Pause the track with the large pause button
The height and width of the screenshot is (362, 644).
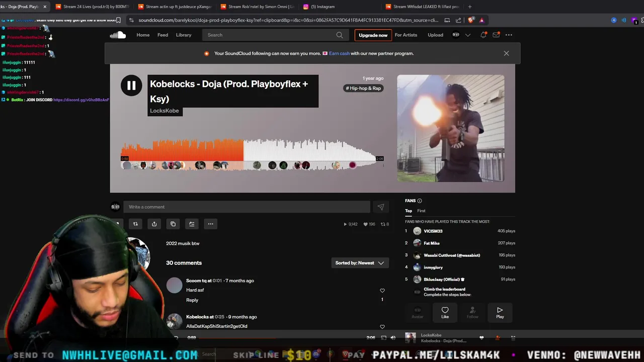coord(131,85)
